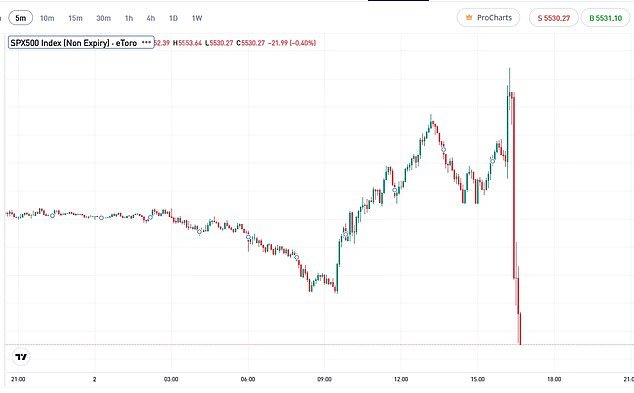634x393 pixels.
Task: Click the Buy 5531.10 button
Action: pos(605,18)
